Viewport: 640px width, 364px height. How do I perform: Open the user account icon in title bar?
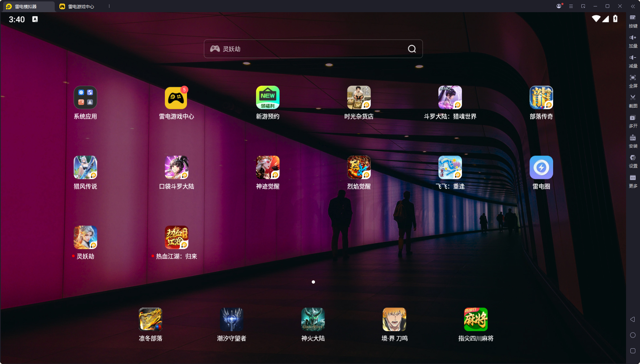(559, 6)
